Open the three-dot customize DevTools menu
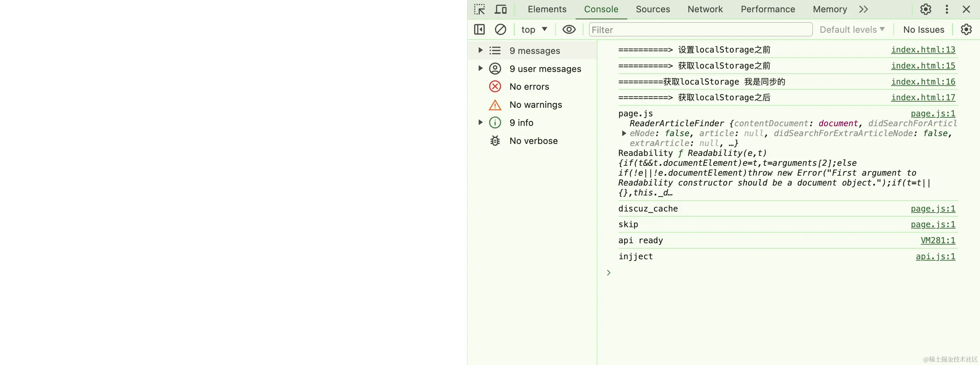Image resolution: width=980 pixels, height=365 pixels. pos(947,9)
